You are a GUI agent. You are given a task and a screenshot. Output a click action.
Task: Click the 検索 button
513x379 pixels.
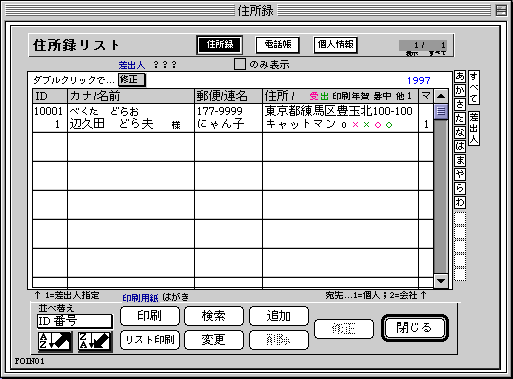pyautogui.click(x=214, y=316)
